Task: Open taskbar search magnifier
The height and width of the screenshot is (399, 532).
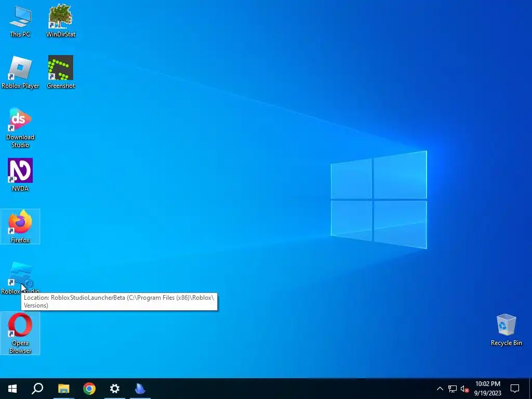Action: click(37, 389)
